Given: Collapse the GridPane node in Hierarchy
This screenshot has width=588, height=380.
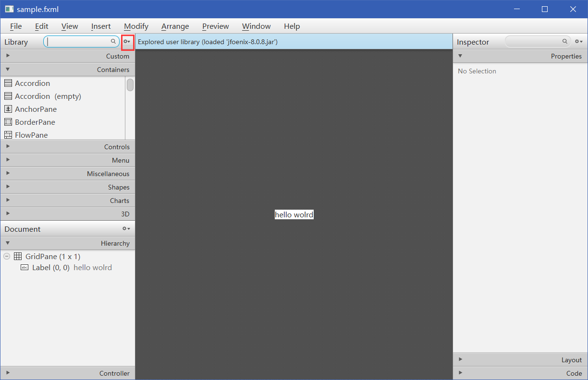Looking at the screenshot, I should coord(7,256).
